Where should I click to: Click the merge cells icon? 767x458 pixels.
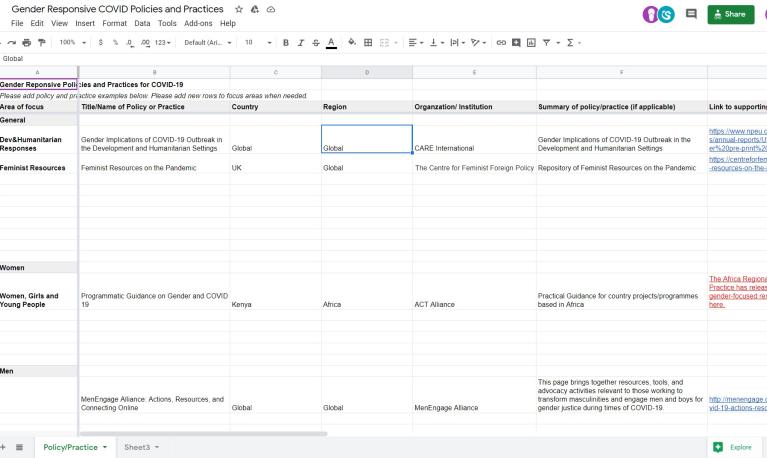tap(384, 43)
